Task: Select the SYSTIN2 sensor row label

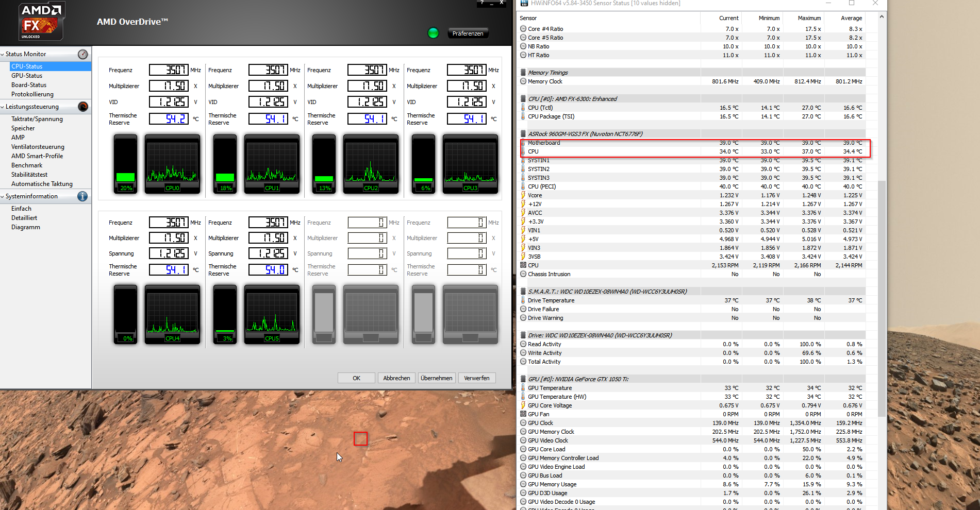Action: 539,169
